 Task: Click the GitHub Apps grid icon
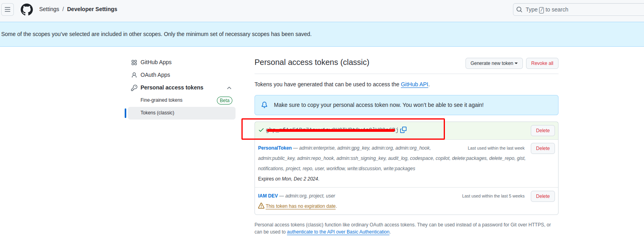(135, 62)
